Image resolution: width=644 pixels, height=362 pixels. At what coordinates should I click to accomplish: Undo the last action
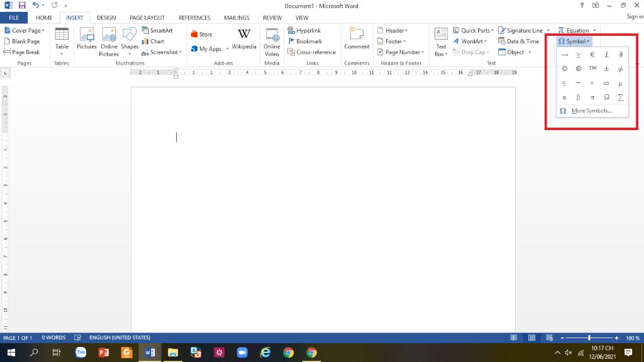36,5
